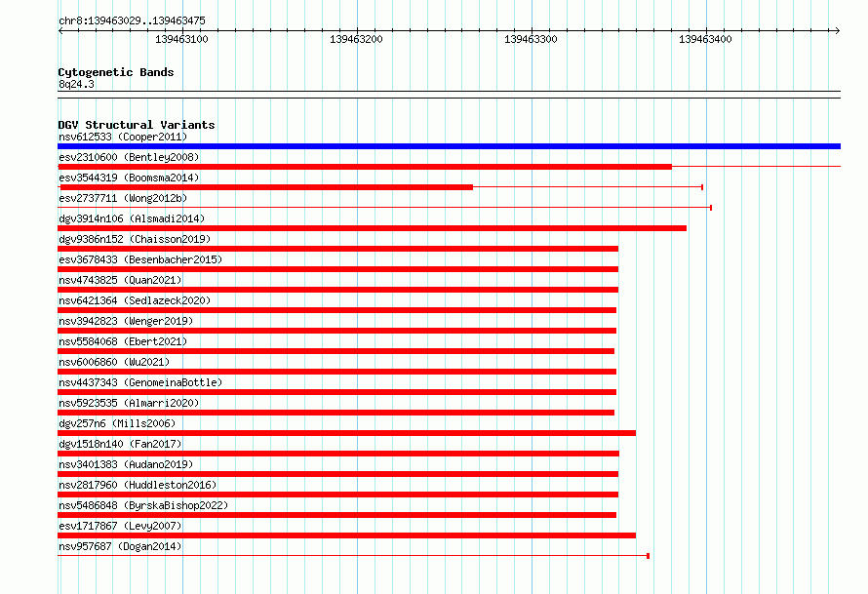Select nsv3401383 (Audano2019) label
The width and height of the screenshot is (868, 594).
[x=126, y=464]
